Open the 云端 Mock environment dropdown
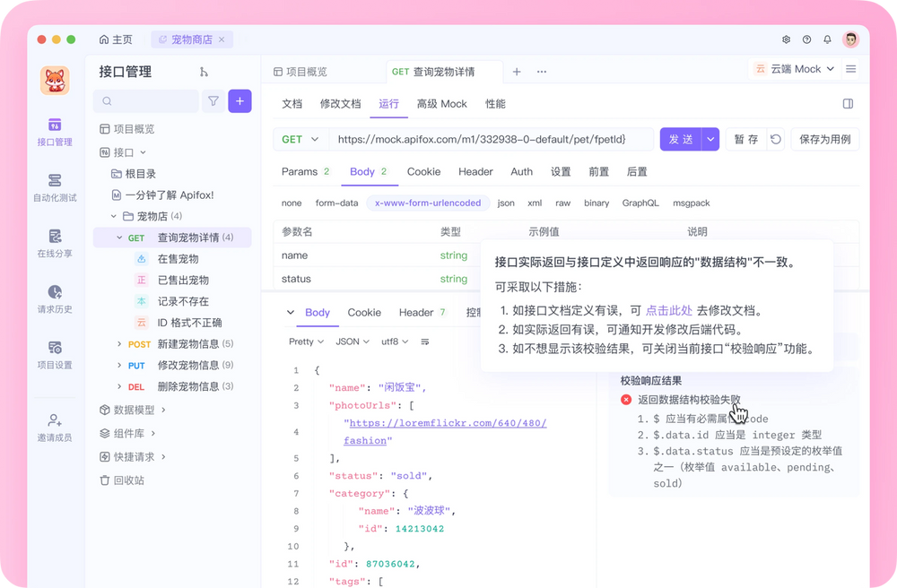The image size is (897, 588). (795, 68)
